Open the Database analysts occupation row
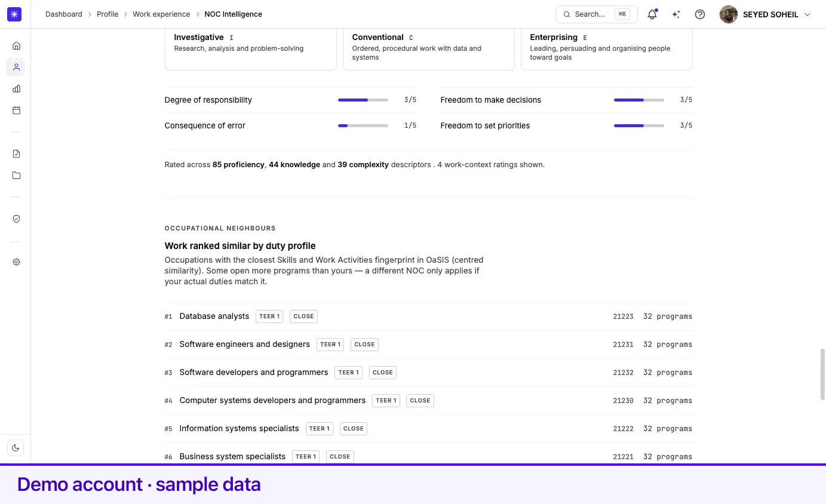This screenshot has height=504, width=826. 429,316
